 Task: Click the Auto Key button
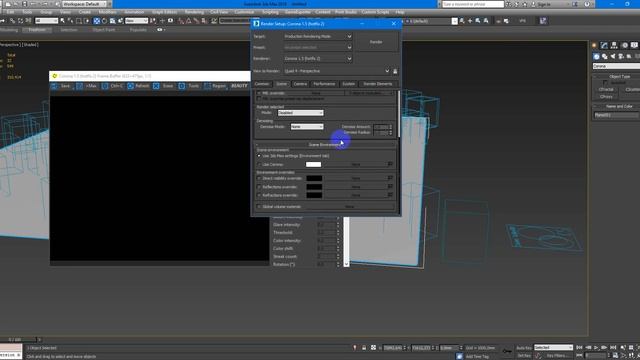pos(524,348)
